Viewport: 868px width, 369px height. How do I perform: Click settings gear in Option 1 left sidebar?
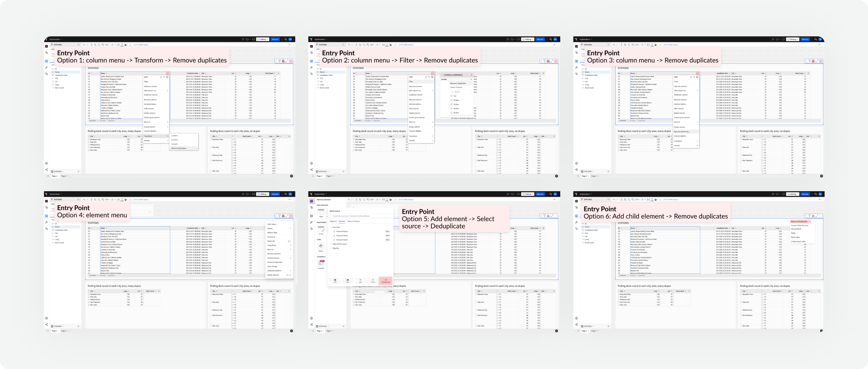point(46,163)
